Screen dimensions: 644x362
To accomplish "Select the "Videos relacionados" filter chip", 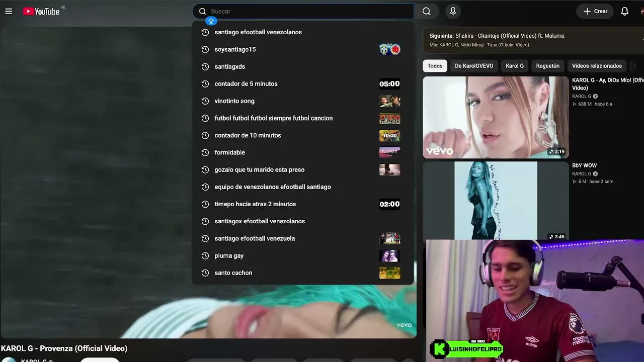I will pyautogui.click(x=597, y=66).
